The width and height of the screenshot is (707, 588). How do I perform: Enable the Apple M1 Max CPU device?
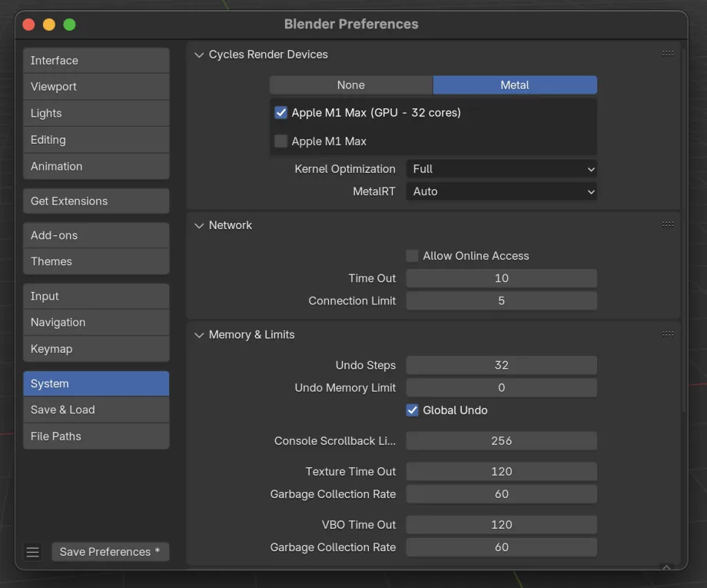coord(280,141)
